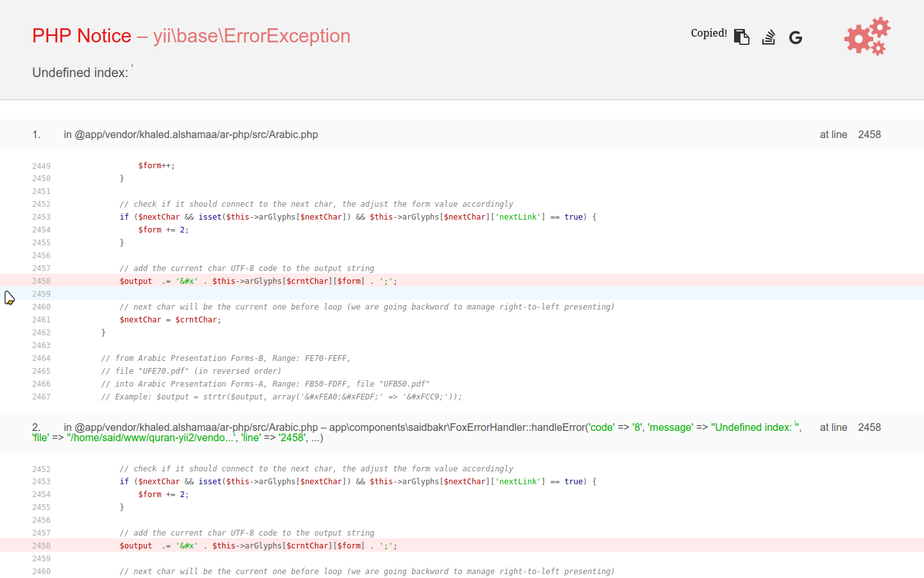The height and width of the screenshot is (578, 924).
Task: Click highlighted line 2458 in frame 1
Action: click(462, 281)
